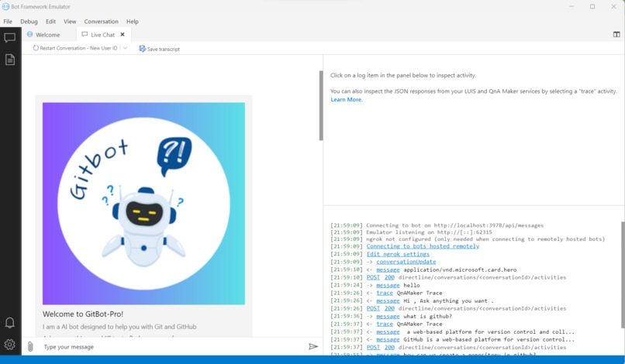This screenshot has width=625, height=364.
Task: Click the log panel vertical scrollbar
Action: (x=623, y=275)
